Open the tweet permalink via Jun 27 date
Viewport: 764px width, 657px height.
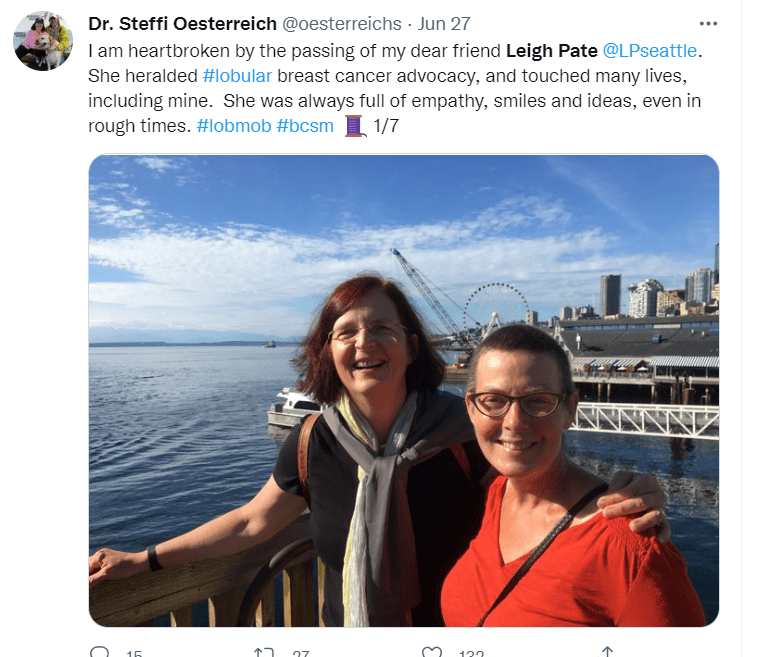[x=444, y=23]
